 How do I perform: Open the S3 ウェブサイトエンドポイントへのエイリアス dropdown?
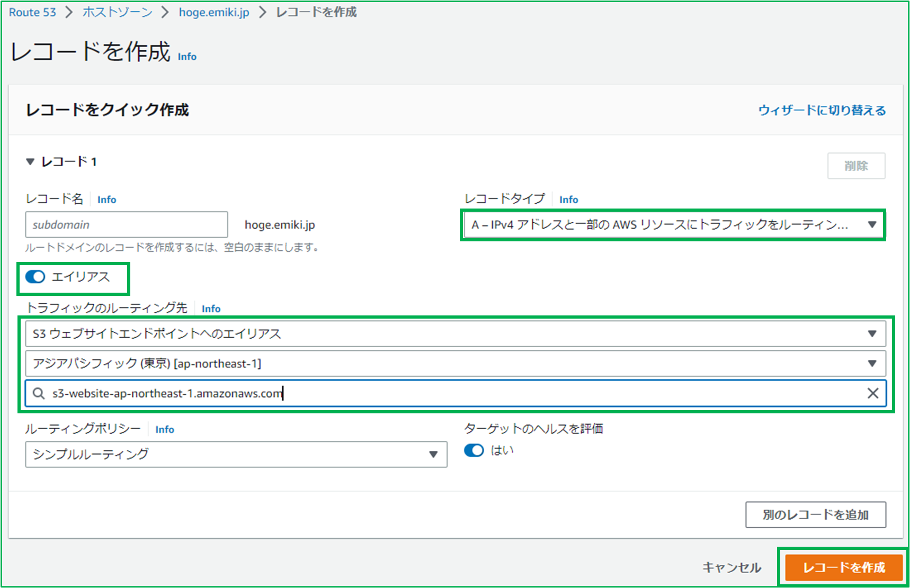click(456, 334)
